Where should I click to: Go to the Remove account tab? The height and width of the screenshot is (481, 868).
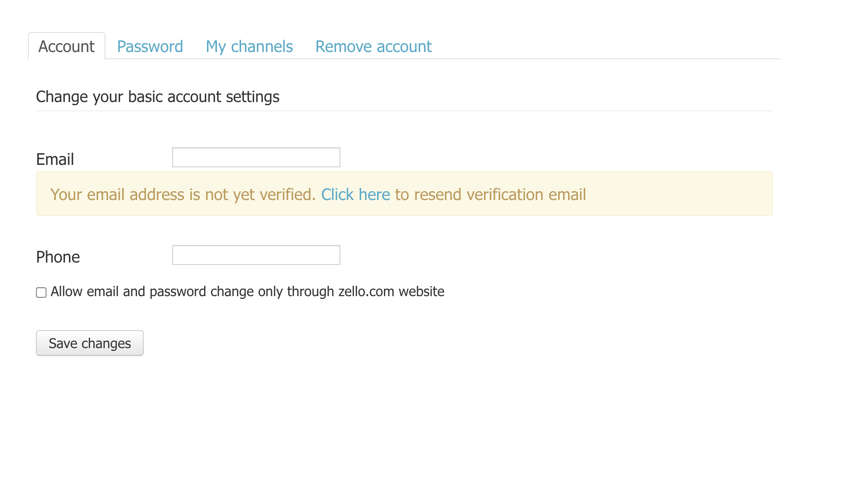373,46
